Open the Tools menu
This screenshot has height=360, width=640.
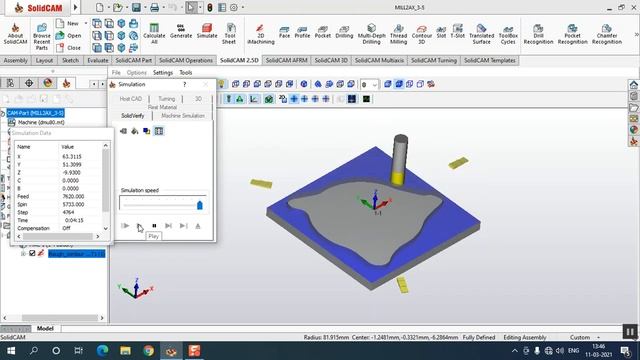186,73
